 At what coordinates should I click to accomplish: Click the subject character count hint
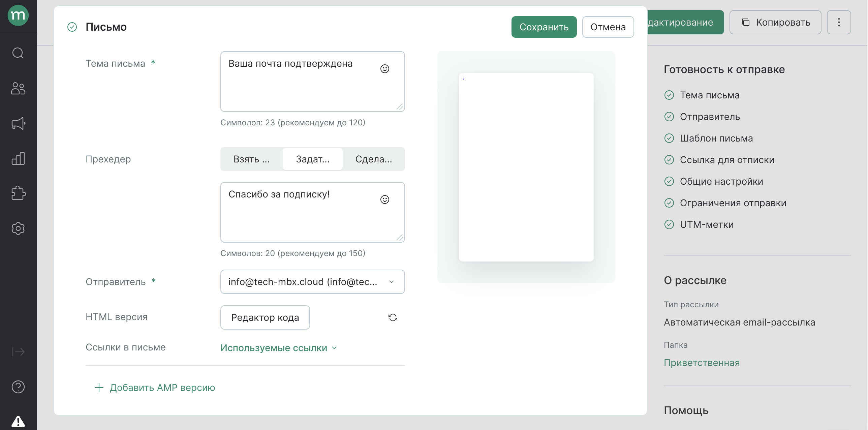[x=293, y=122]
